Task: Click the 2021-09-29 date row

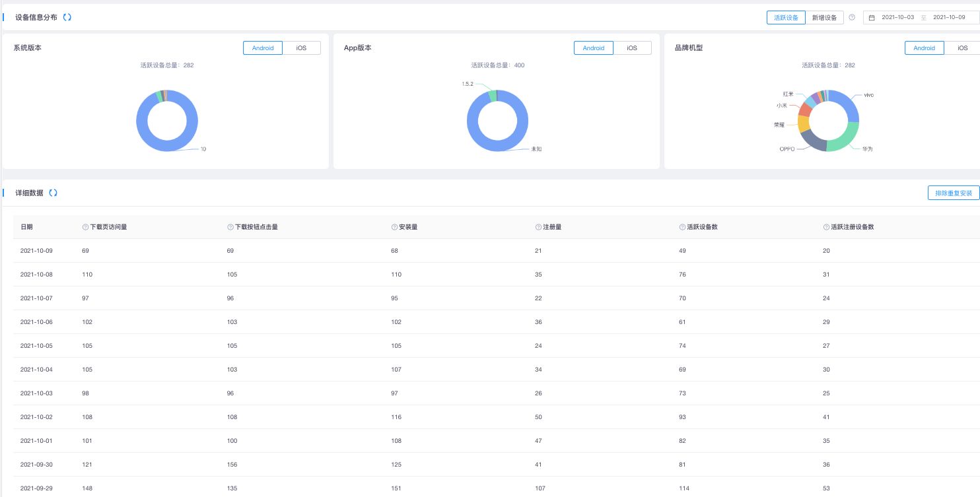Action: coord(497,487)
